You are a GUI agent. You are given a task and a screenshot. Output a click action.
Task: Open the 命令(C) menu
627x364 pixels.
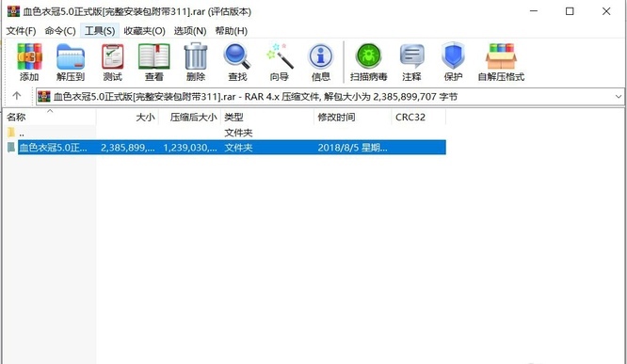(x=60, y=31)
